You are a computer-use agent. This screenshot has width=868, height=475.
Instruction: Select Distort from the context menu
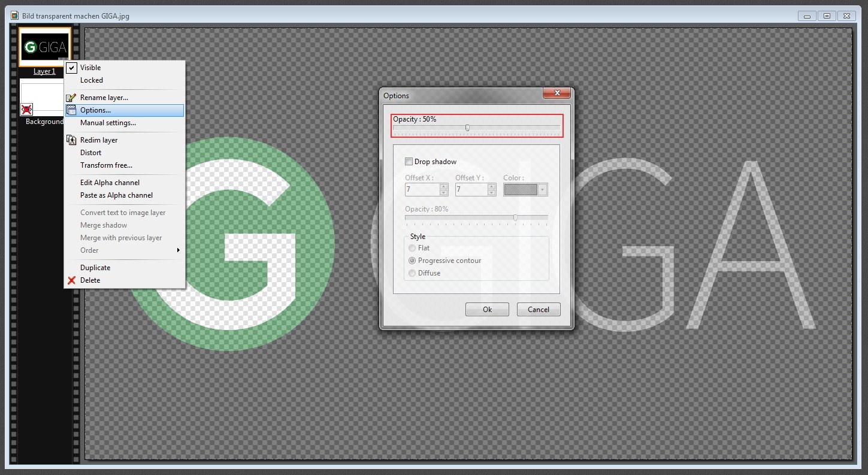click(125, 153)
